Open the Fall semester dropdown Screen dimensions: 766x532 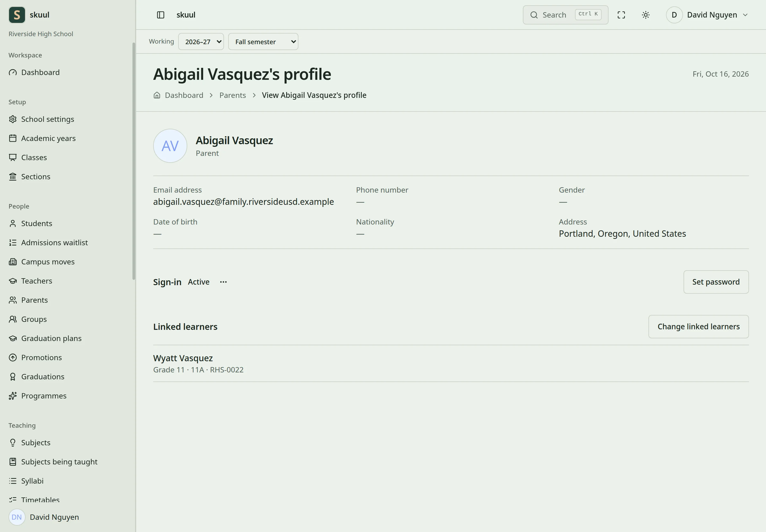tap(263, 42)
